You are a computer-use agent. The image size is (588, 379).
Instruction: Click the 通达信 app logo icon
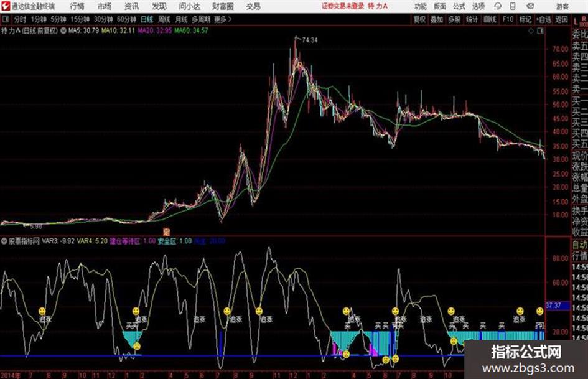(x=6, y=6)
